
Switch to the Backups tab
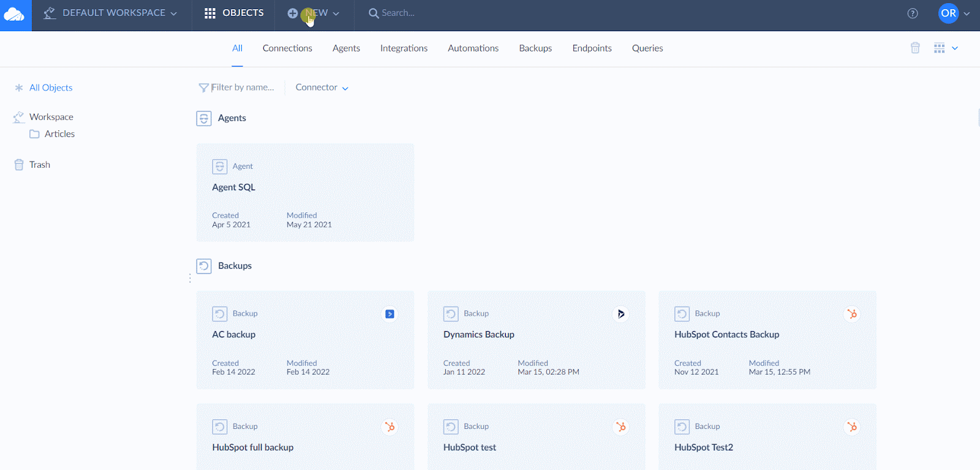coord(535,48)
